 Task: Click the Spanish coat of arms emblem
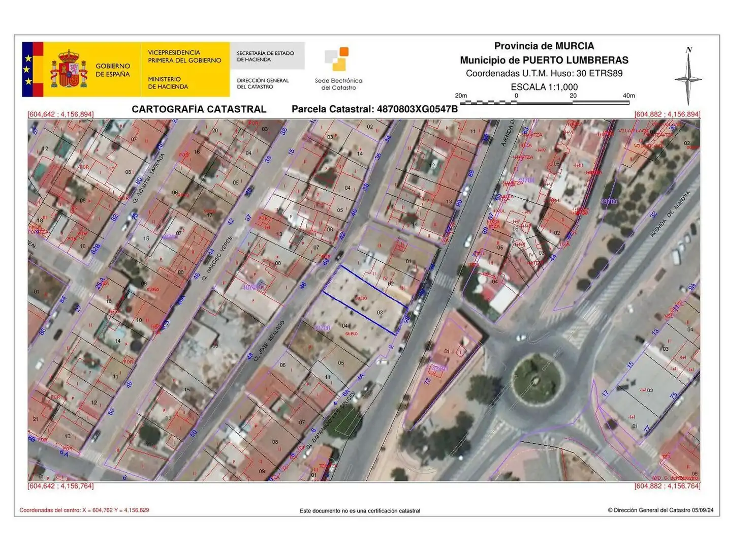coord(69,69)
